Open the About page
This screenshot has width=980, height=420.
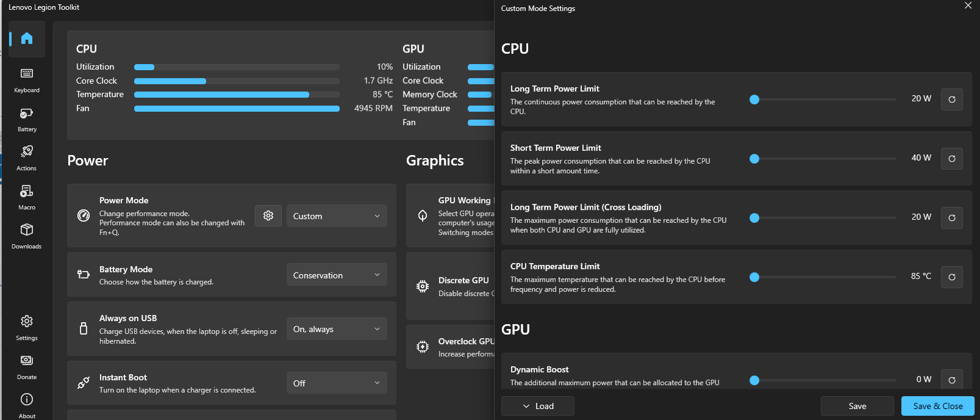[27, 405]
